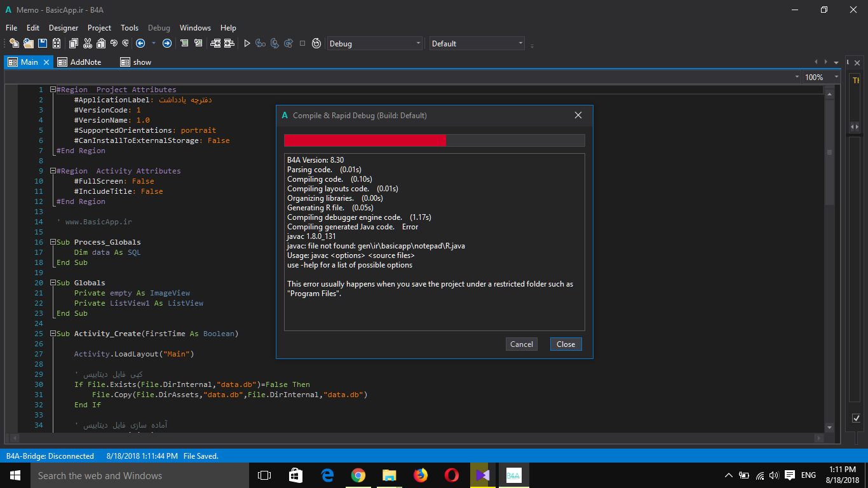Click the Cut scissors toolbar icon
Screen dimensions: 868x488
pos(87,43)
